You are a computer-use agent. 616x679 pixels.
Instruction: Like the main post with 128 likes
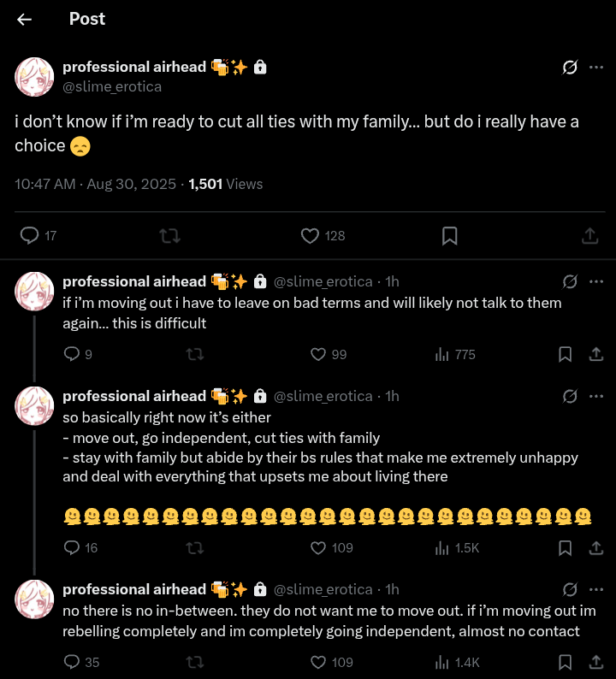click(311, 235)
